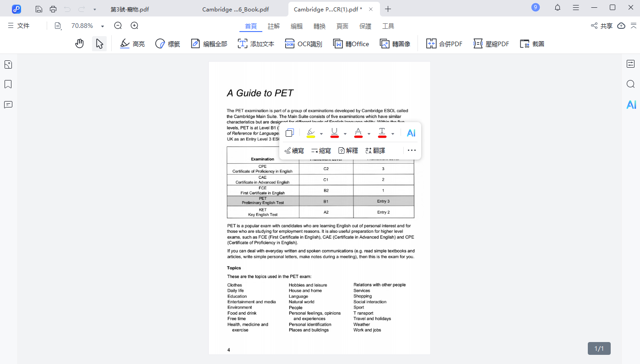Click the page number 1/1 field

(599, 348)
